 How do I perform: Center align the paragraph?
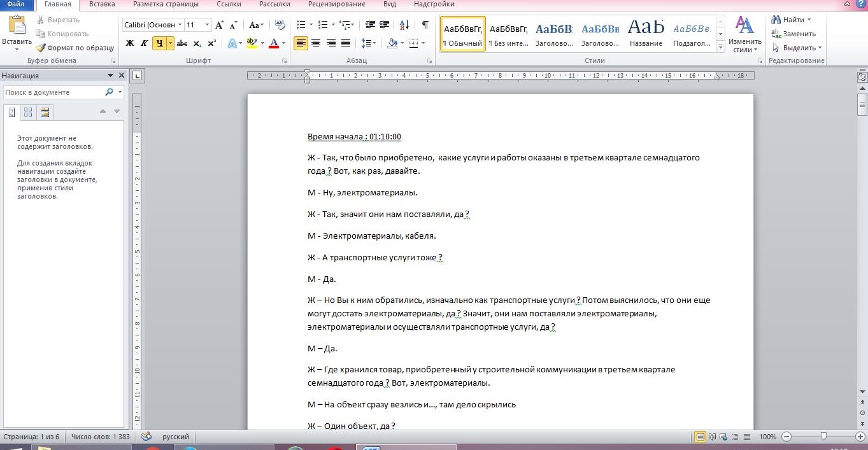pos(316,43)
